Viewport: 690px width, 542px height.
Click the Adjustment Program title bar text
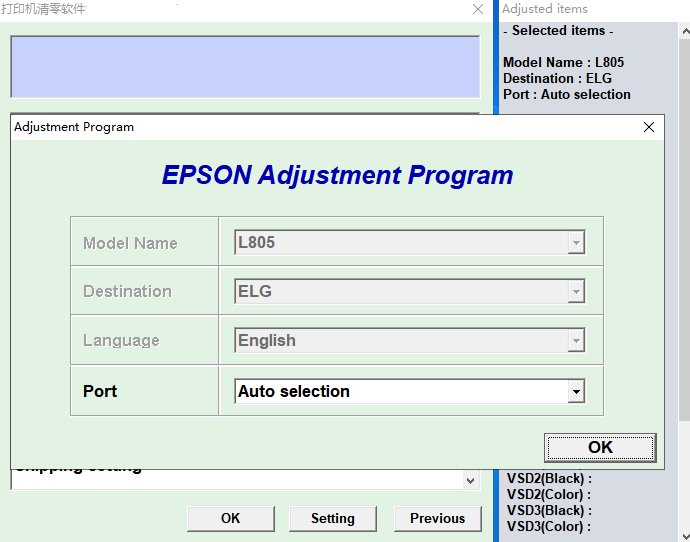click(74, 127)
